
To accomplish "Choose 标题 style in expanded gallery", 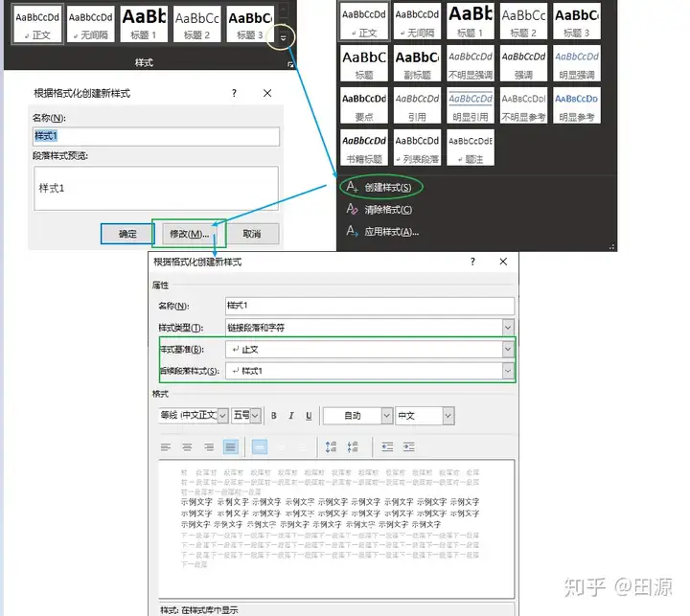I will click(364, 63).
